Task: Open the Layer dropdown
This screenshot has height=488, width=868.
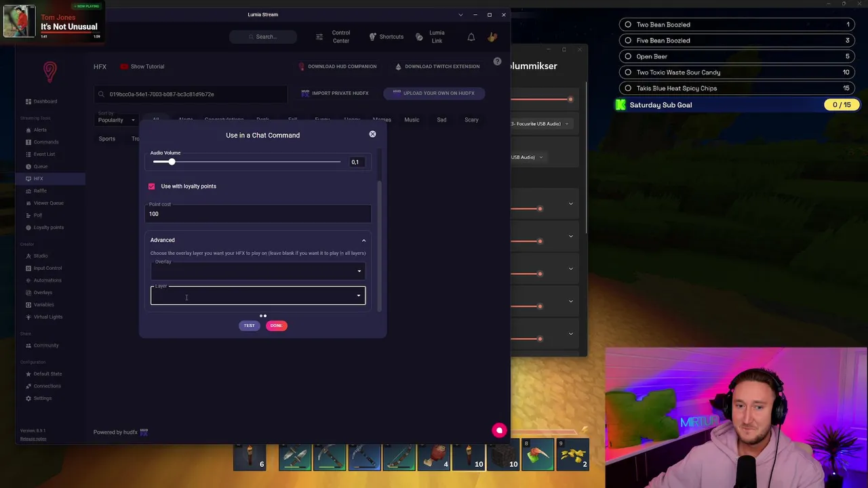Action: click(258, 296)
